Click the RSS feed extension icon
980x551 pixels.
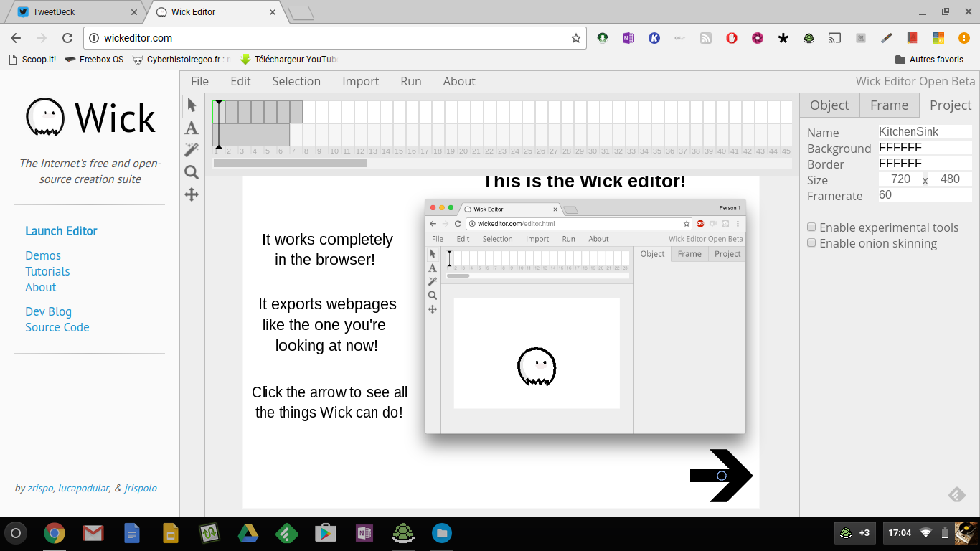(706, 38)
